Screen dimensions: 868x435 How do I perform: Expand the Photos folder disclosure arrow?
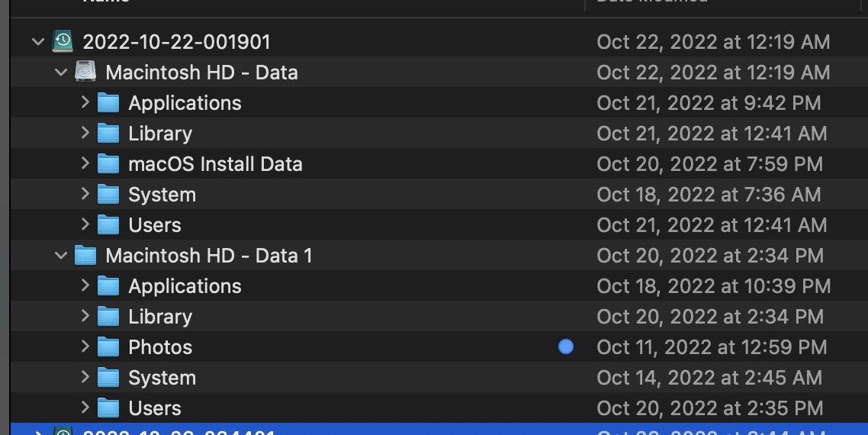[85, 346]
